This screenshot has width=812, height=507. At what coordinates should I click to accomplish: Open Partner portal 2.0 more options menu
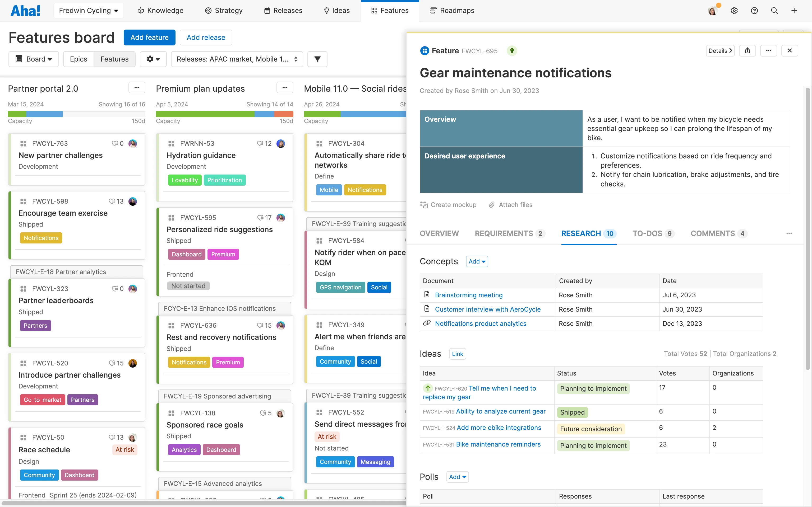pyautogui.click(x=137, y=88)
